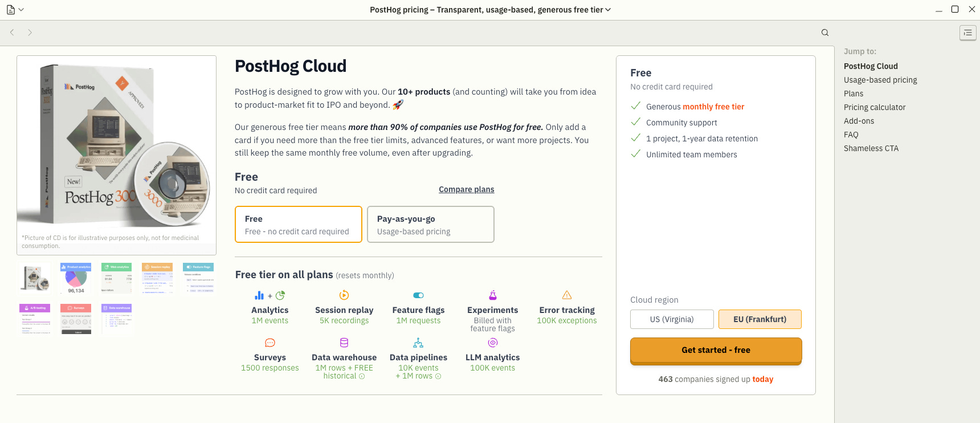Click checkmark beside 1 project, 1-year data retention
Screen dimensions: 980x423
pyautogui.click(x=636, y=138)
